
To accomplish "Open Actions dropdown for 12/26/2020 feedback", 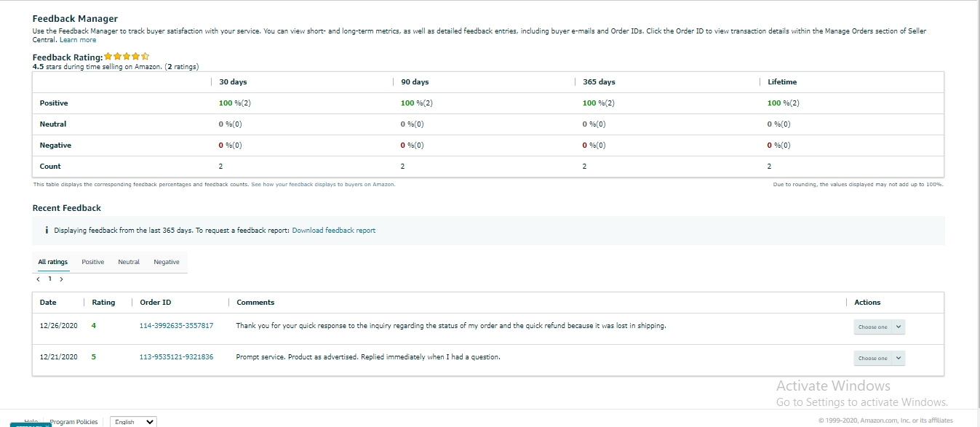I will (879, 327).
